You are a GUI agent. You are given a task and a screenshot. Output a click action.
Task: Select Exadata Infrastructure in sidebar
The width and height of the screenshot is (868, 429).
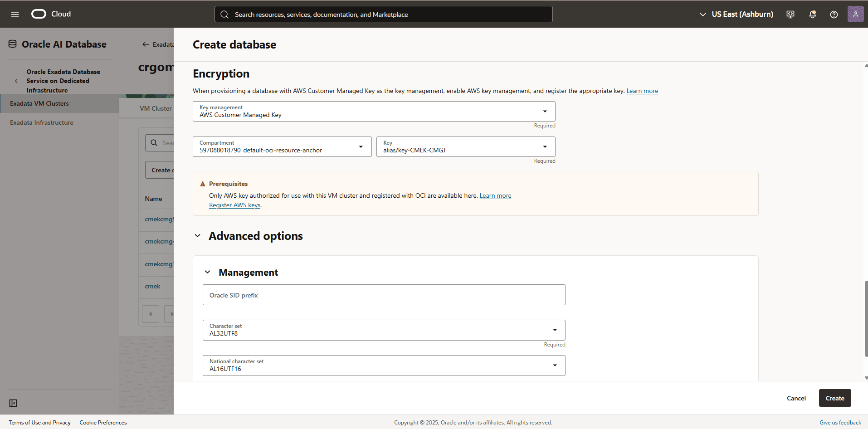pyautogui.click(x=41, y=122)
